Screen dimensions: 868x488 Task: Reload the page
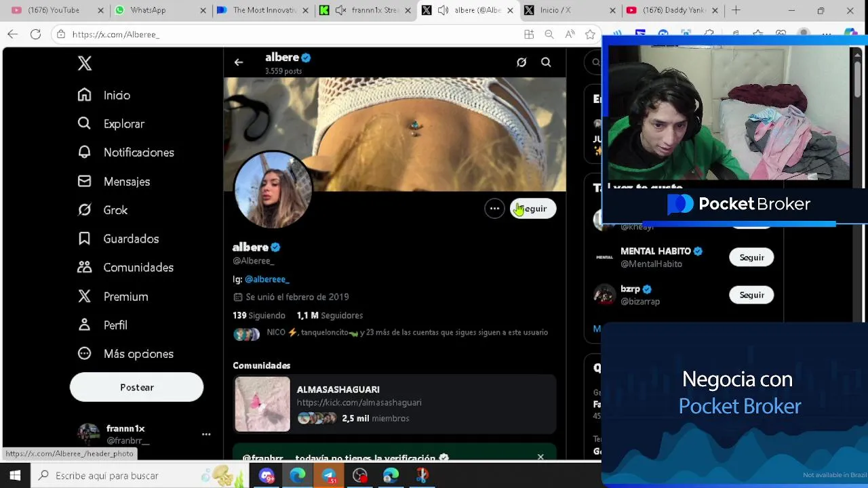(x=35, y=34)
